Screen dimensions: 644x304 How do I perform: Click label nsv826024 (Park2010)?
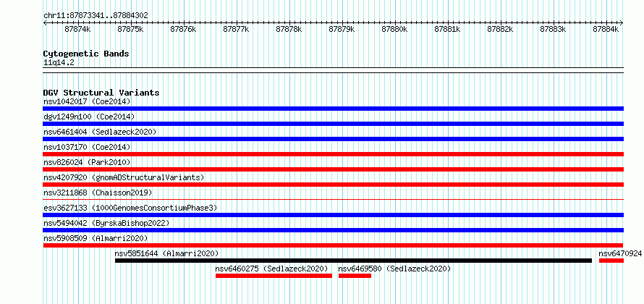(x=87, y=162)
